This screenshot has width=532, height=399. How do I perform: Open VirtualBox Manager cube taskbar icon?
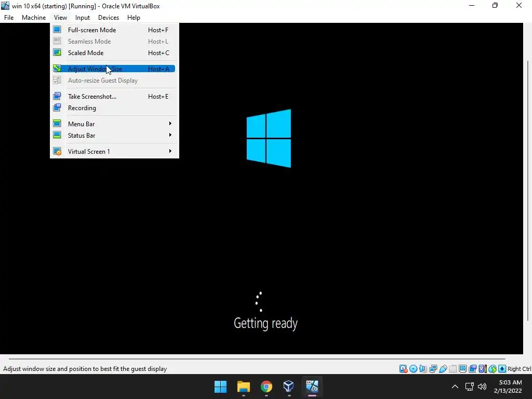click(x=289, y=387)
